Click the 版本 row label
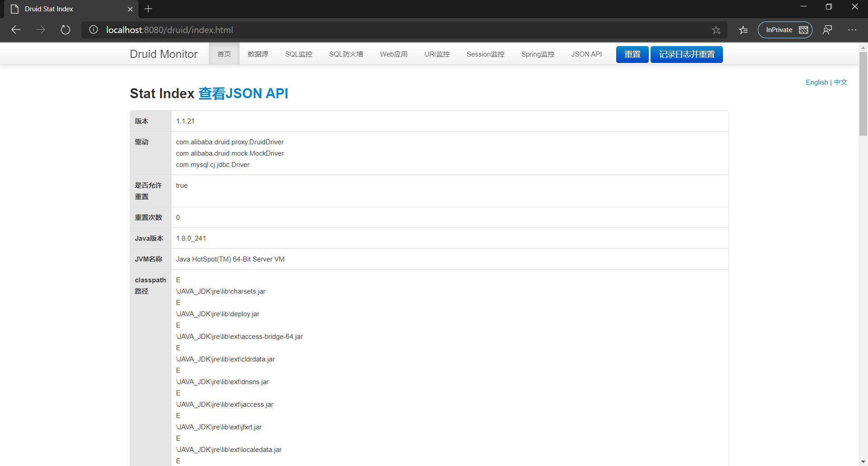 pos(142,121)
